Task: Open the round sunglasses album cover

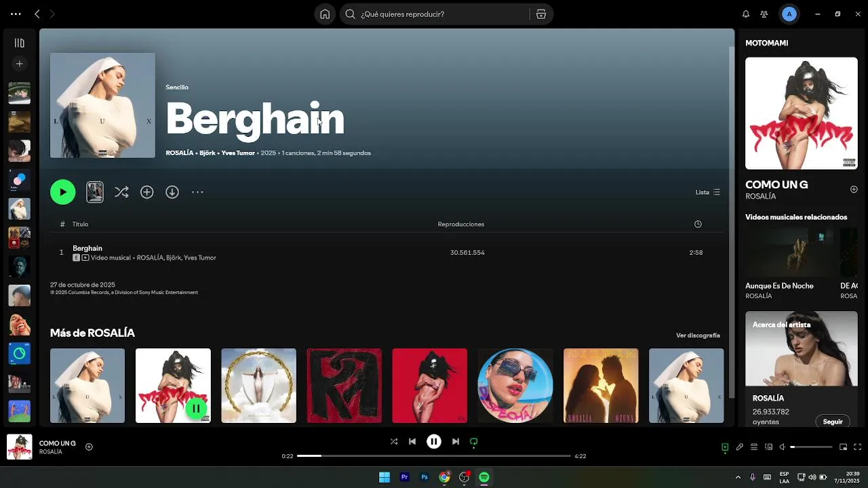Action: pyautogui.click(x=515, y=386)
